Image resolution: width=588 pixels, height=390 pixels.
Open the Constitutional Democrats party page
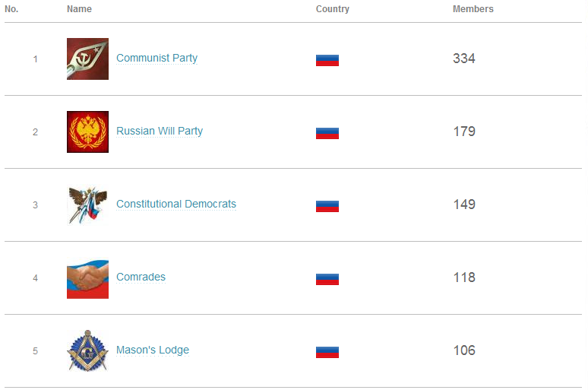176,204
